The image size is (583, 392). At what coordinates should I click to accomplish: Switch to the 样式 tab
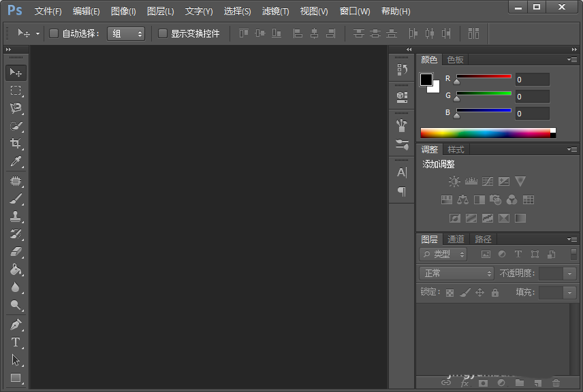coord(456,150)
